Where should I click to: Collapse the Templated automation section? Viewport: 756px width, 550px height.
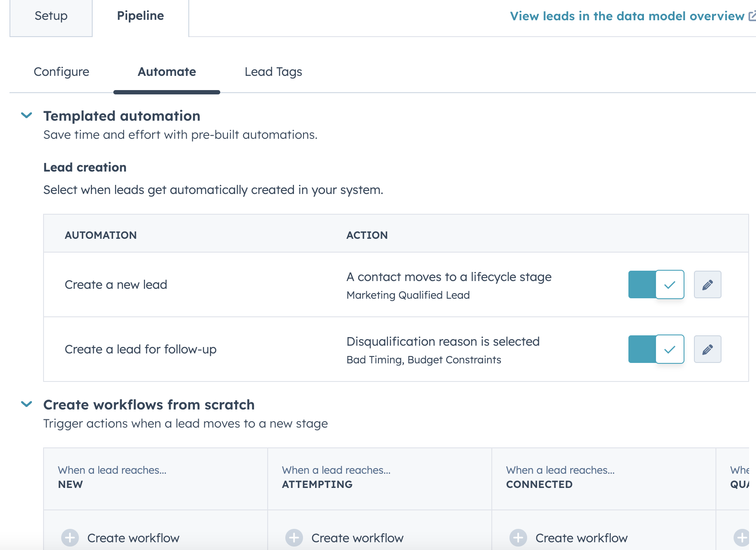point(26,116)
